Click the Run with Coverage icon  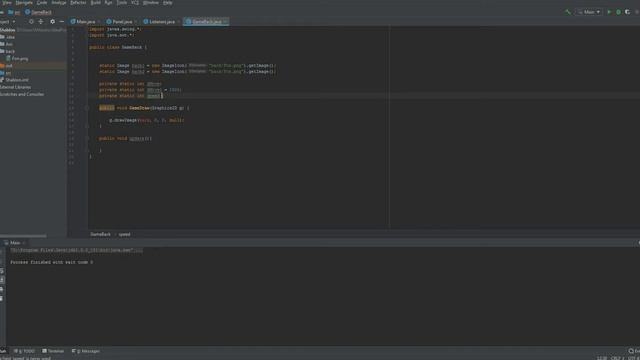point(628,12)
